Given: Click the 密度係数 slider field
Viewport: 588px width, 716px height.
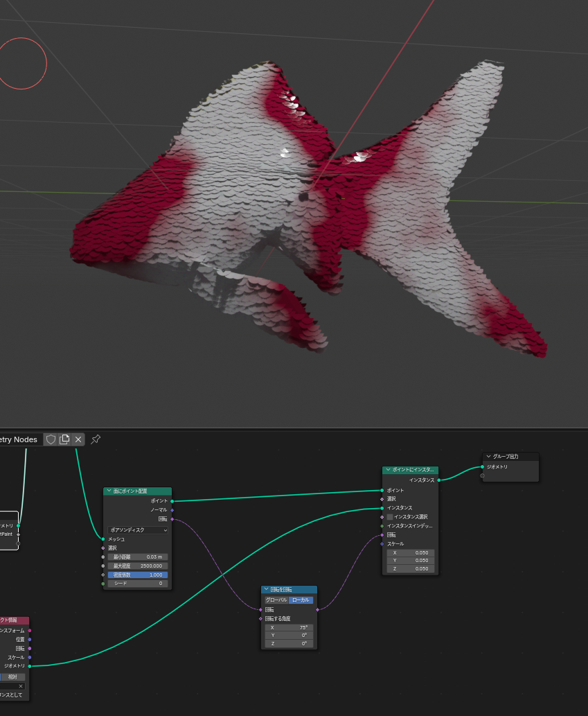Looking at the screenshot, I should pyautogui.click(x=138, y=575).
